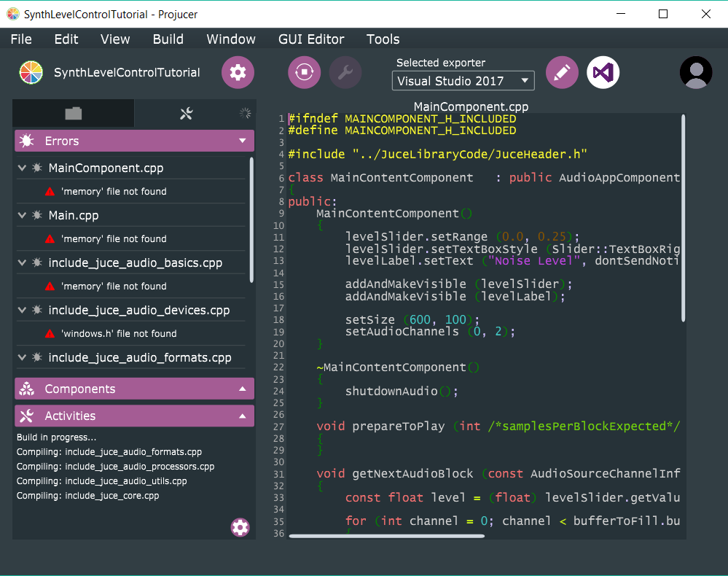This screenshot has width=728, height=576.
Task: Open the user account avatar icon
Action: tap(696, 72)
